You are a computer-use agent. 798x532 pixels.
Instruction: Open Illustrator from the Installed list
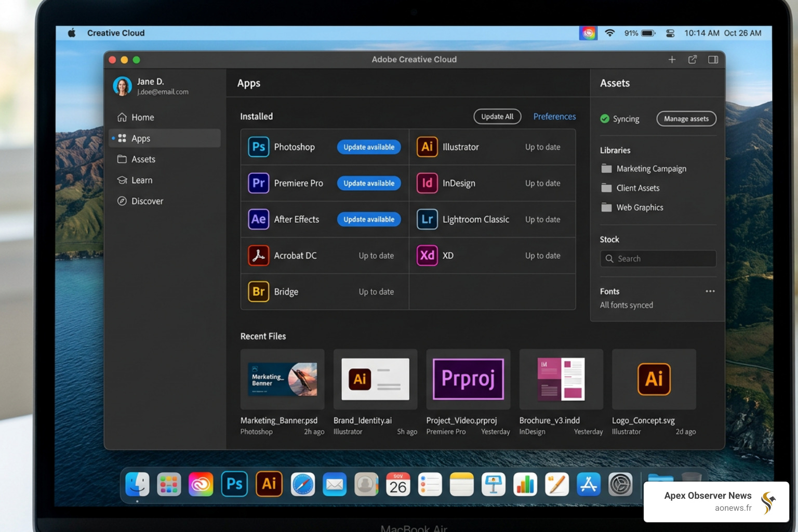coord(427,147)
